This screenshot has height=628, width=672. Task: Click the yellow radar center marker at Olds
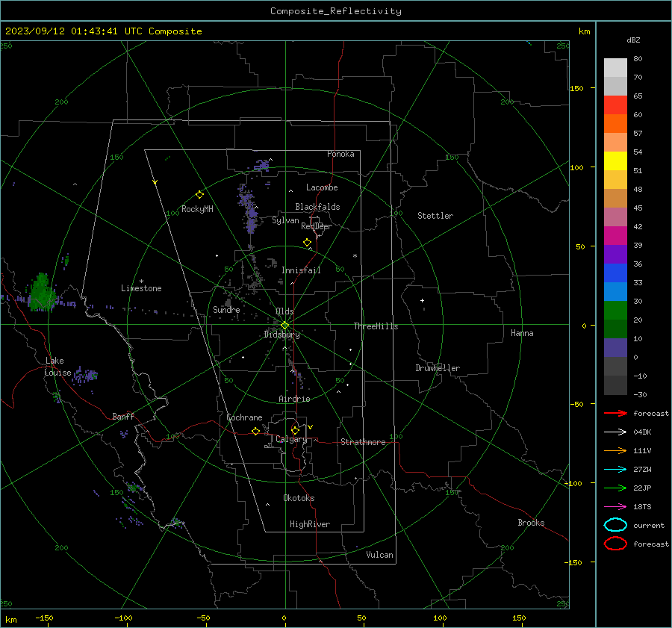click(284, 325)
